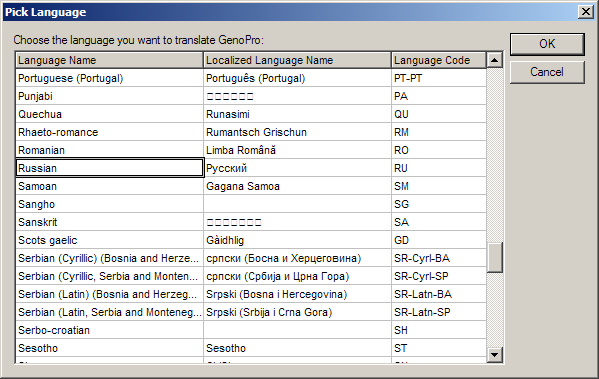Select the Portuguese (Portugal) row
This screenshot has height=379, width=599.
251,78
